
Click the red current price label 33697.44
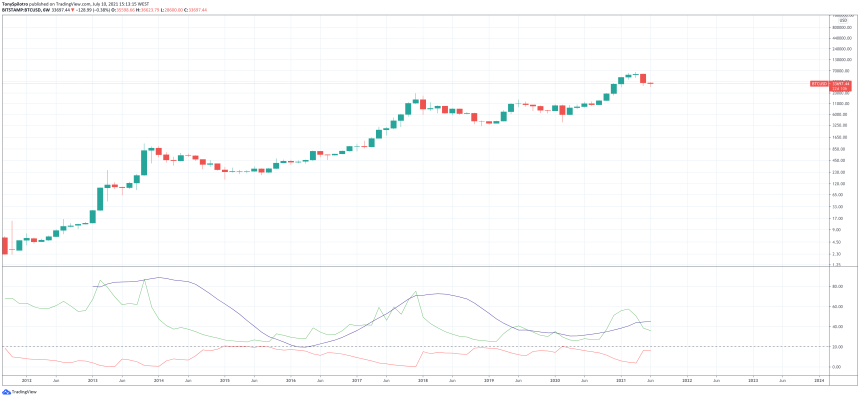[x=840, y=83]
